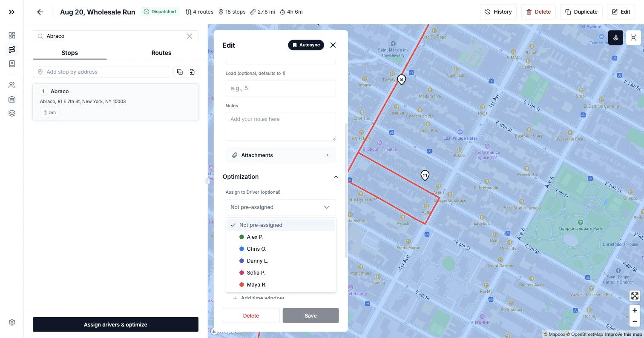Focus the Load input field

pyautogui.click(x=281, y=88)
